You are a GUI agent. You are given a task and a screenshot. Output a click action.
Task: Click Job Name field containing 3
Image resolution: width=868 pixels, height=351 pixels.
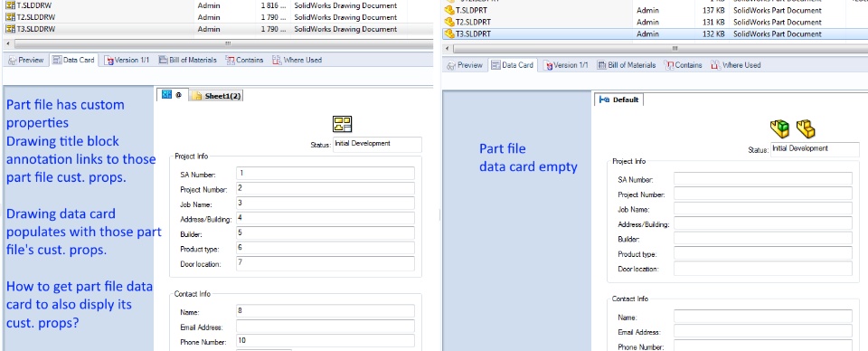coord(325,204)
